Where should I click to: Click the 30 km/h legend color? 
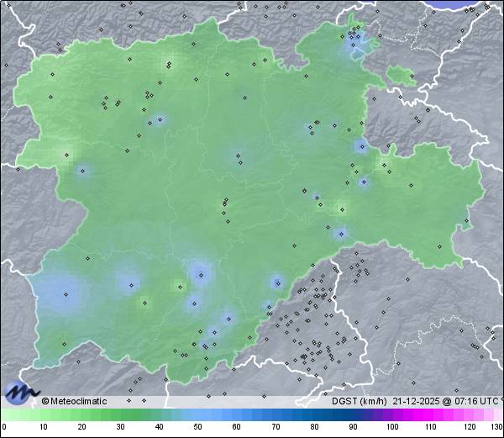point(120,415)
